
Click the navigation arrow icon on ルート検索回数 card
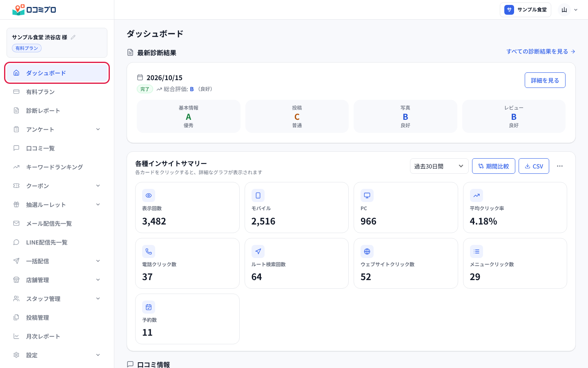coord(258,251)
